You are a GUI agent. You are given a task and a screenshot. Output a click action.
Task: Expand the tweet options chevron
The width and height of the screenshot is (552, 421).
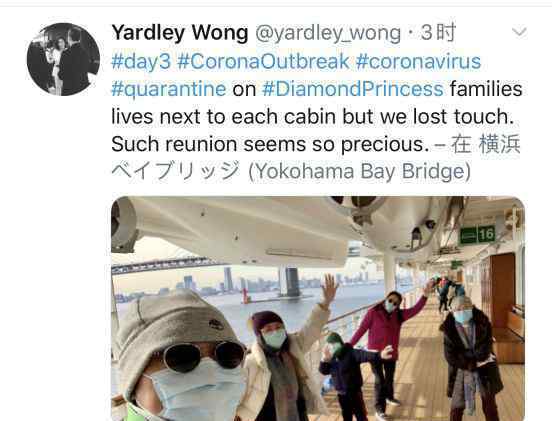[519, 32]
